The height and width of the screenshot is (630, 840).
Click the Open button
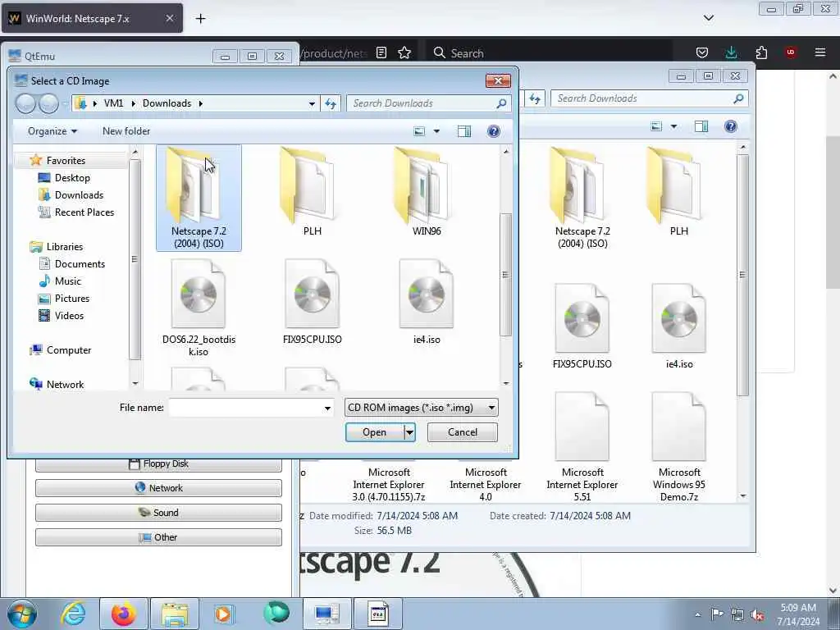pyautogui.click(x=374, y=432)
